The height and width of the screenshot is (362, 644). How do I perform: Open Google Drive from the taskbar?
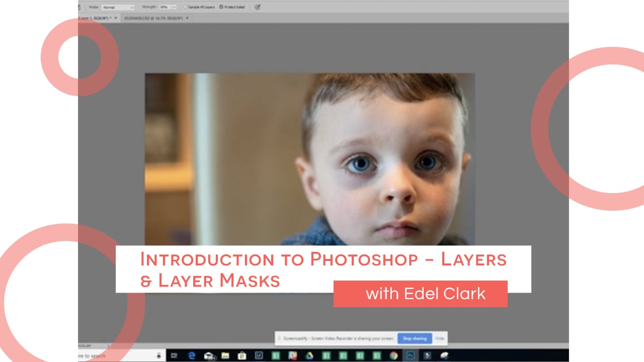point(309,355)
